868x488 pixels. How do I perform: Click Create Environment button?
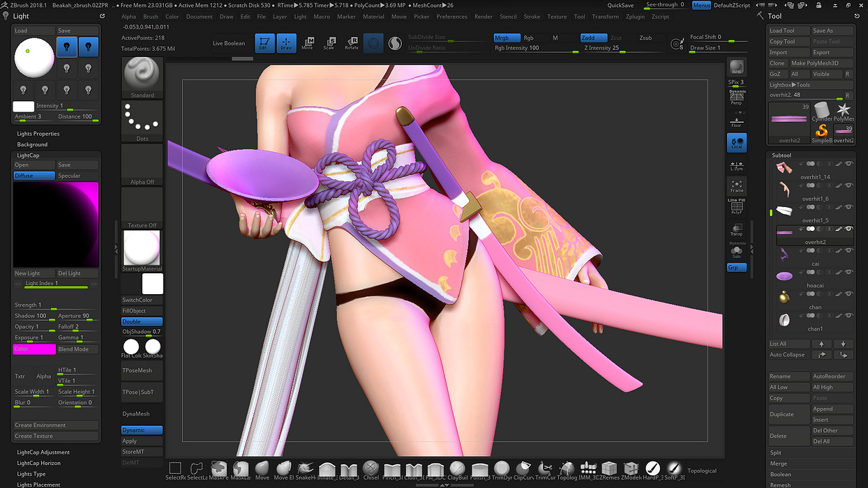(56, 425)
